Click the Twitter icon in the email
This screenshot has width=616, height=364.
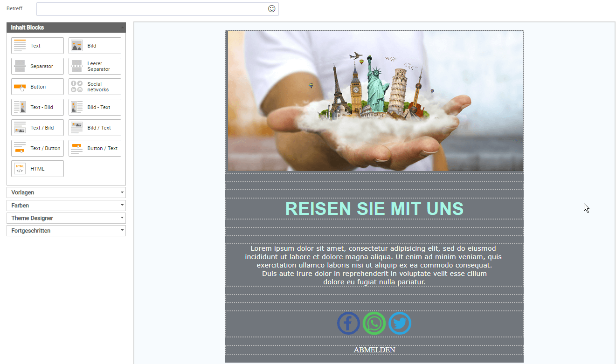[400, 323]
